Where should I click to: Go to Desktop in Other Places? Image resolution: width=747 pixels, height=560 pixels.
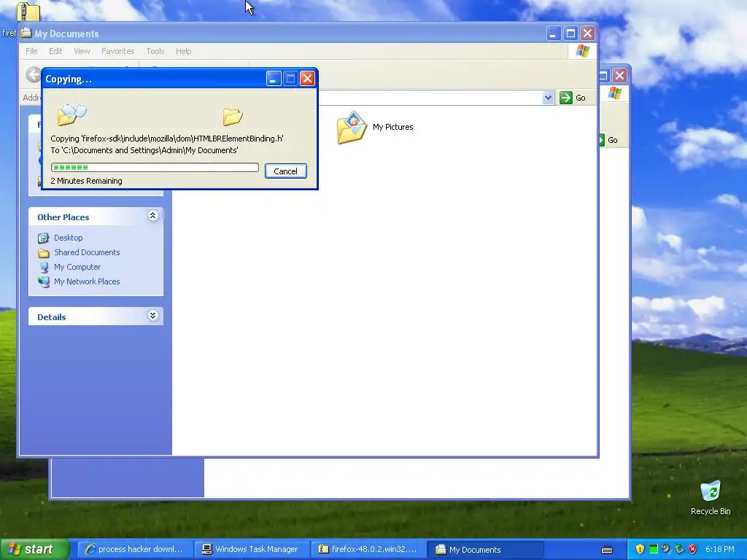point(68,238)
